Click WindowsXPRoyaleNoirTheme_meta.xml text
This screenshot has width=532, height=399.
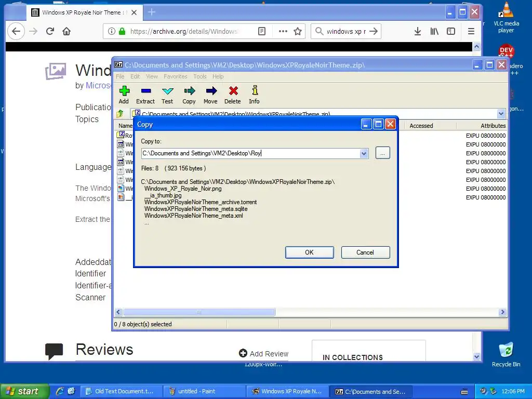coord(193,216)
